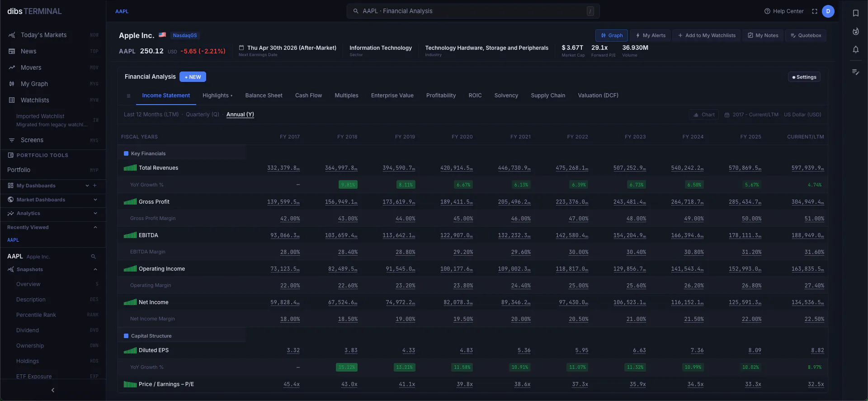Click the NasdaqGS exchange tag
868x401 pixels.
pyautogui.click(x=185, y=35)
